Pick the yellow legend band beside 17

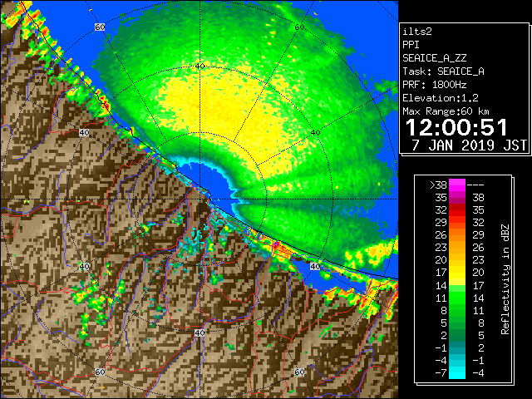pos(457,273)
